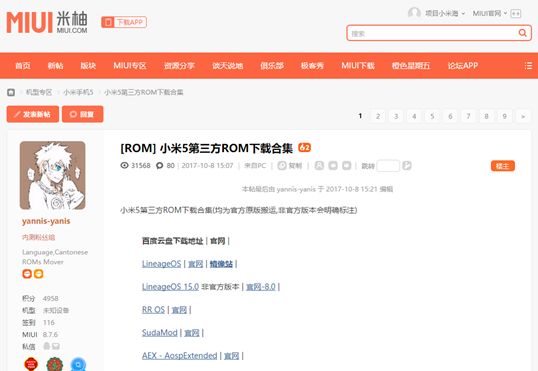Click the person icon in the post toolbar
Screen dimensions: 538x371
click(319, 166)
